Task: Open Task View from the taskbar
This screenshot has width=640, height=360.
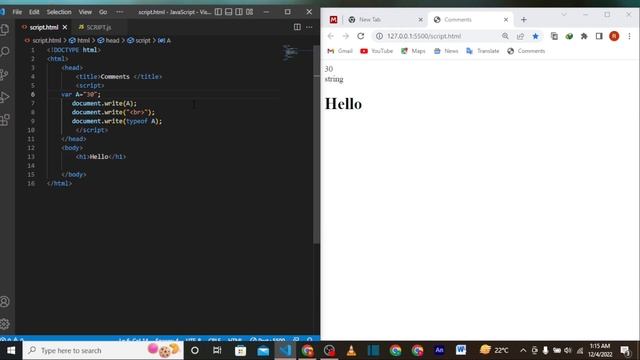Action: tap(217, 350)
